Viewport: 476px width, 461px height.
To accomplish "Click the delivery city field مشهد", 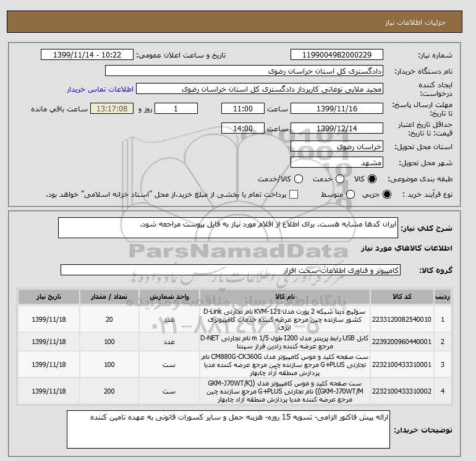I will click(337, 163).
